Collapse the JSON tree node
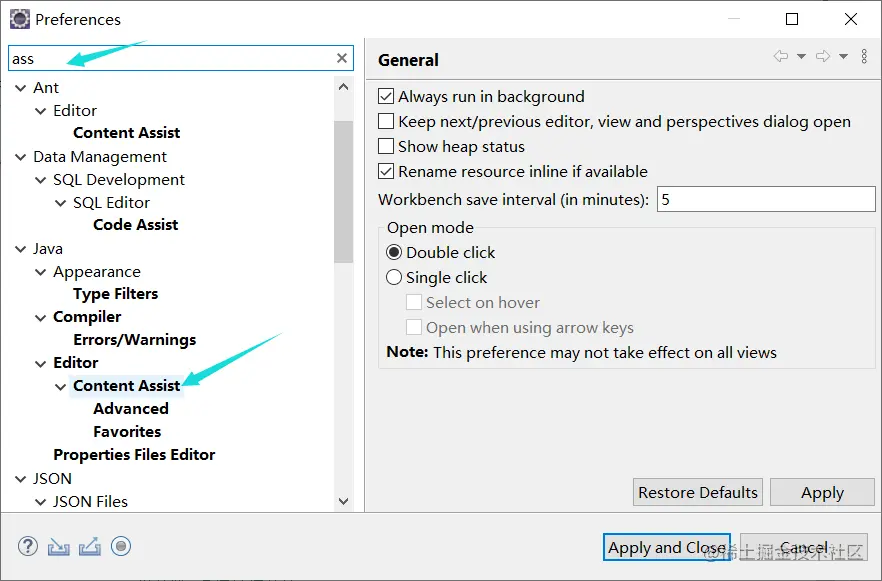Screen dimensions: 882x581 point(20,479)
